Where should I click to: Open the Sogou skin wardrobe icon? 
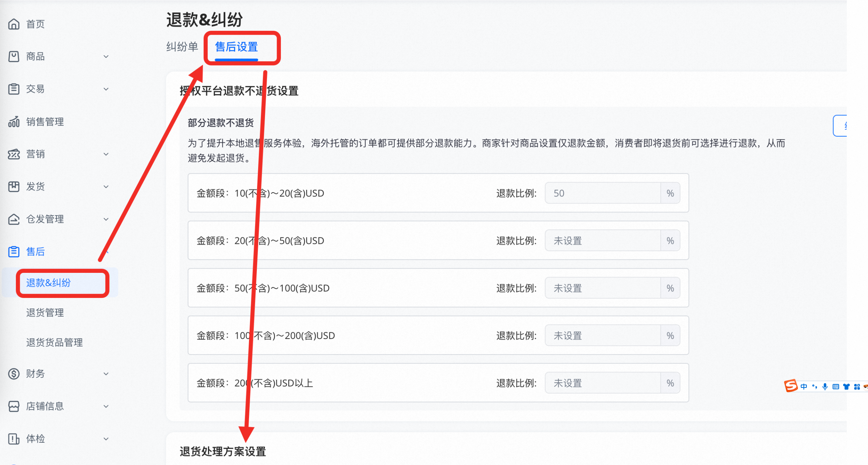847,387
